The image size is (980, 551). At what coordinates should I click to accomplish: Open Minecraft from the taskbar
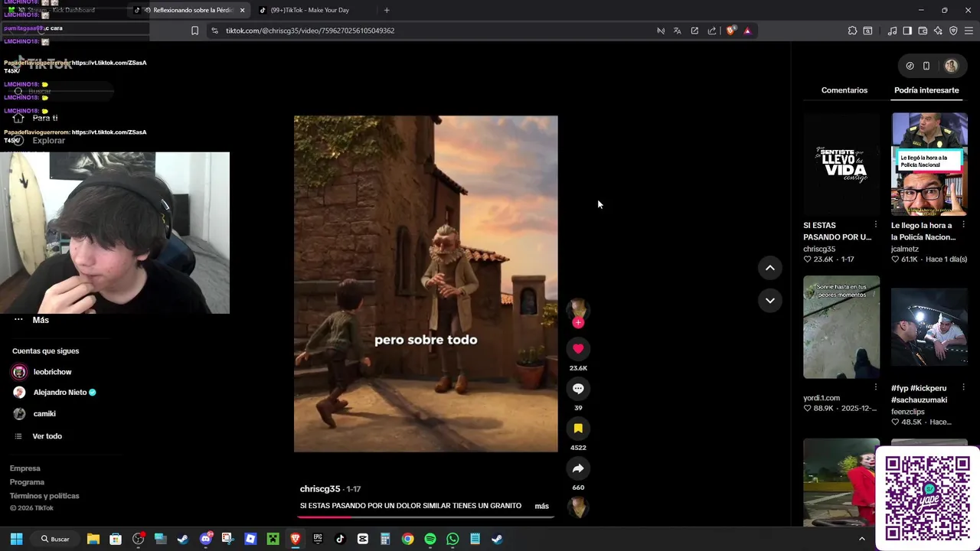coord(273,539)
